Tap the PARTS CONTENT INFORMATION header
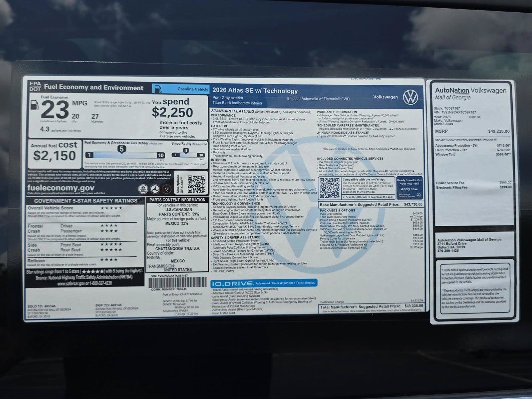Viewport: 532px width, 399px height. point(177,200)
